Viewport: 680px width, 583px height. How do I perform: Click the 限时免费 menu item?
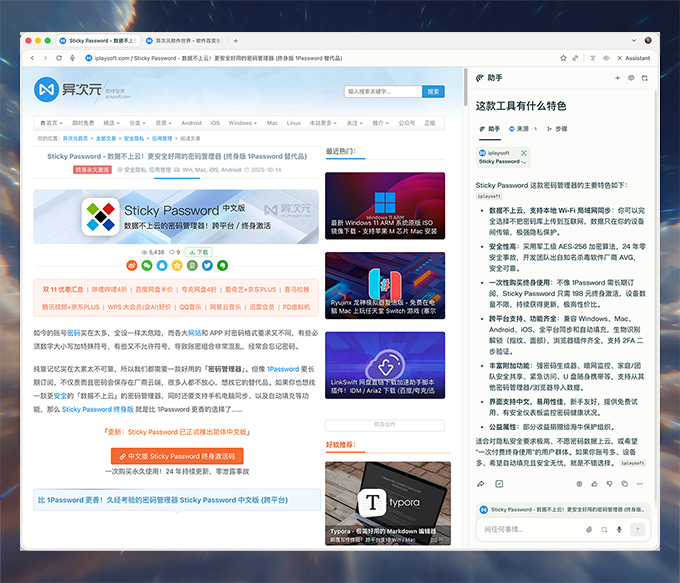pos(83,123)
